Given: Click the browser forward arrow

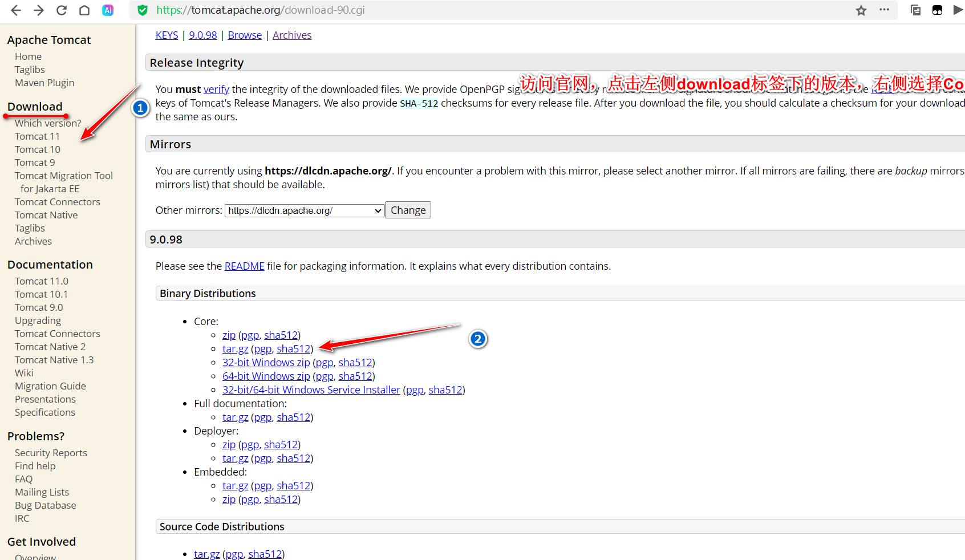Looking at the screenshot, I should tap(39, 10).
